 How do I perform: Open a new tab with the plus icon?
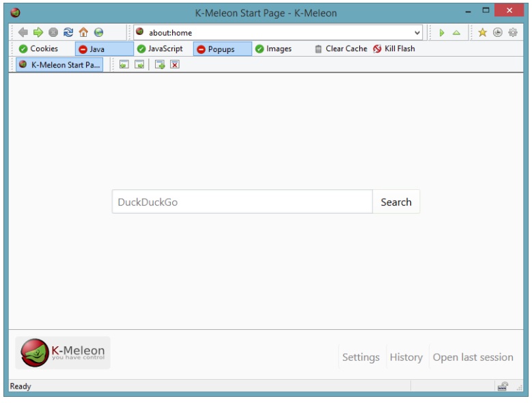tap(160, 65)
